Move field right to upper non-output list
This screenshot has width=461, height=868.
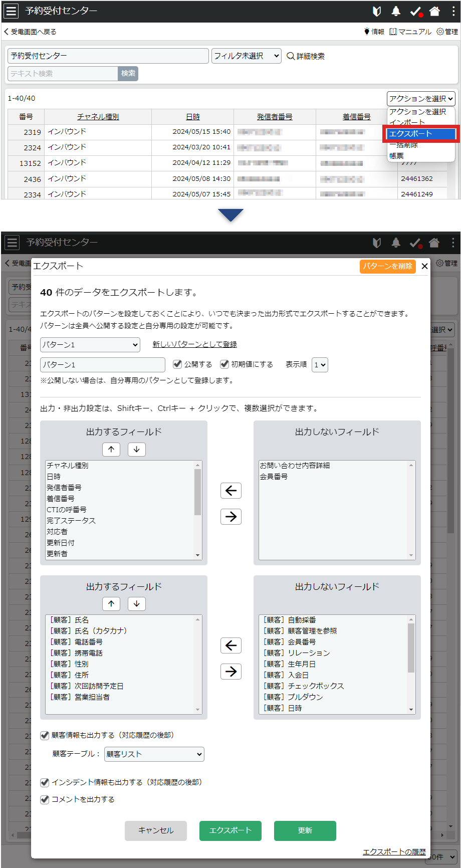[231, 517]
